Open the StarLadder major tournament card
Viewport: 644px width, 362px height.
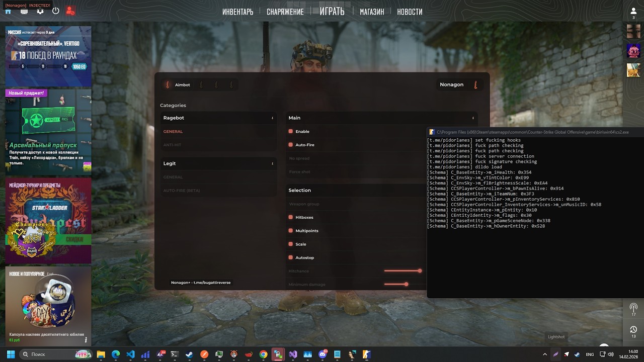click(48, 220)
